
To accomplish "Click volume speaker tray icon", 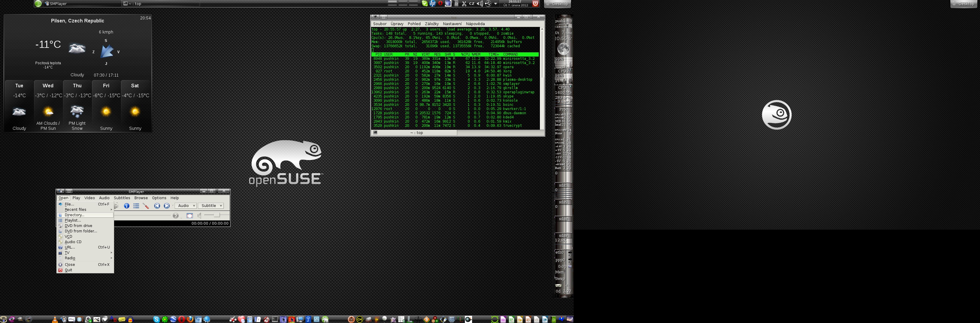I will point(480,3).
